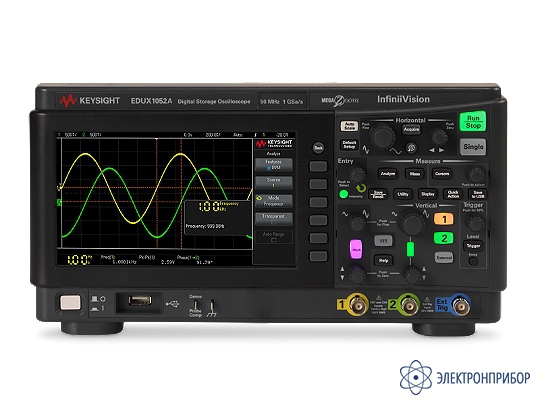This screenshot has width=540, height=405.
Task: Open the Utility key
Action: tap(403, 195)
